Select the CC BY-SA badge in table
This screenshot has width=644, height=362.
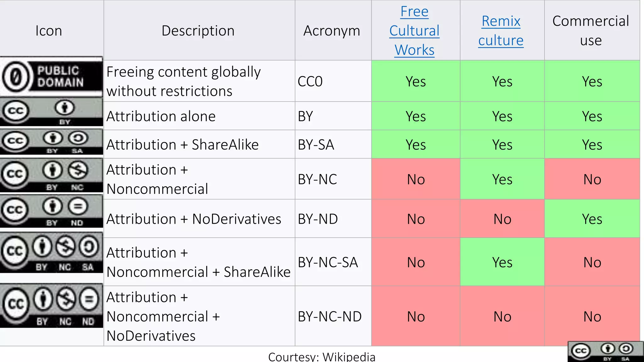pos(52,142)
